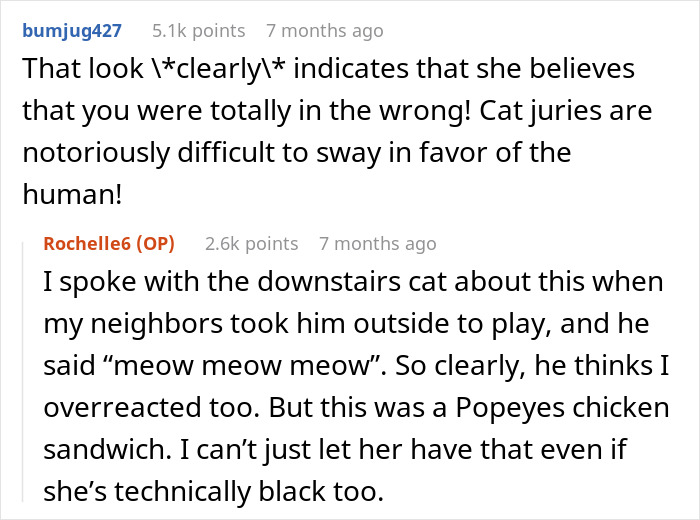This screenshot has width=700, height=520.
Task: Click the 2.6k points score
Action: (x=251, y=243)
